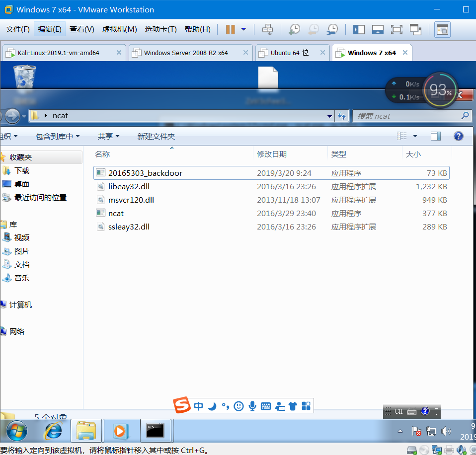The image size is (476, 455).
Task: Select the 20165303_backdoor file
Action: 271,173
